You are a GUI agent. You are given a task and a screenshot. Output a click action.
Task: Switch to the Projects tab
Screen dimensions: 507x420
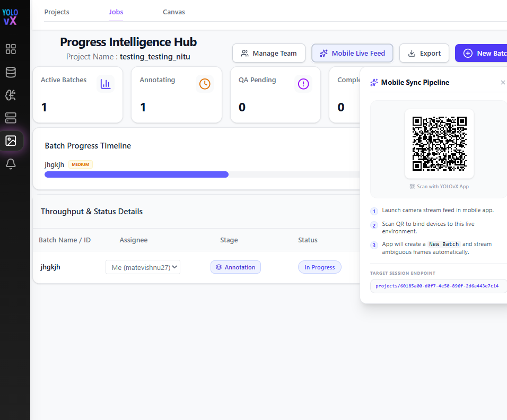[x=57, y=12]
